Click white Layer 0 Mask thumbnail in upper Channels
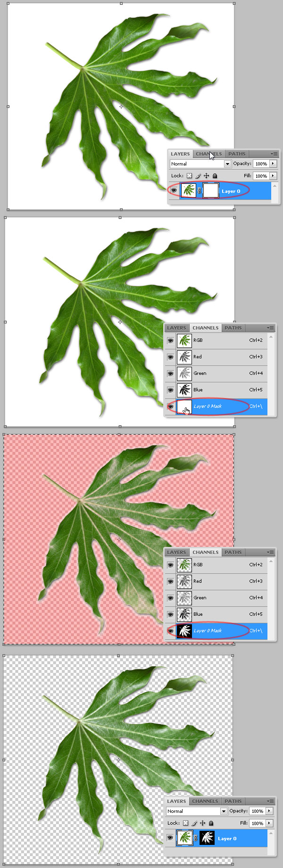 pos(184,406)
